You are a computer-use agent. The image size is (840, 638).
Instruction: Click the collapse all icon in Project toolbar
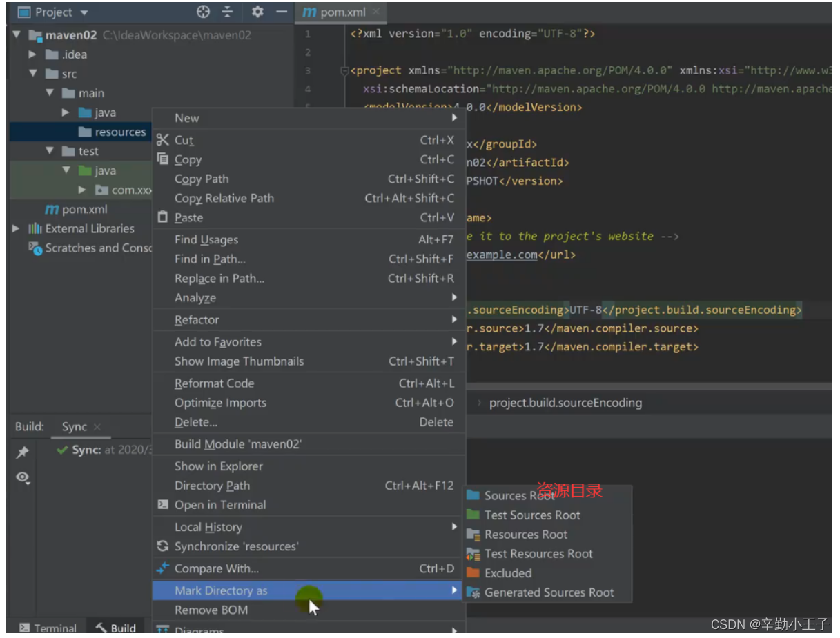(228, 12)
